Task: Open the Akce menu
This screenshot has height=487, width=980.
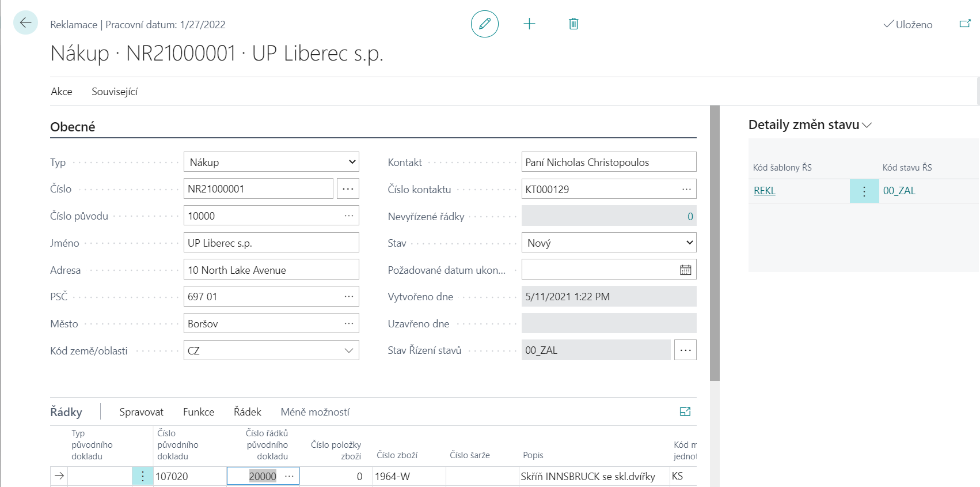Action: pyautogui.click(x=62, y=92)
